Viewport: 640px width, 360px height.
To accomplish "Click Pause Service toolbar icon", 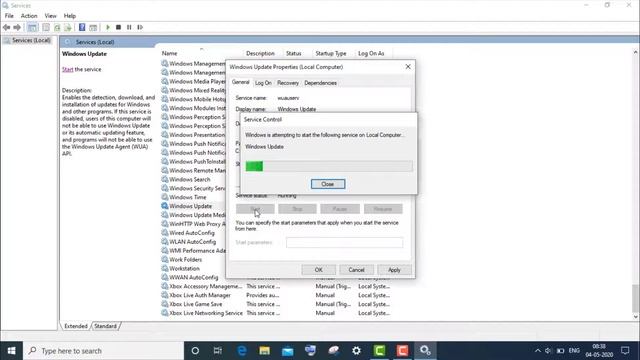I will click(x=129, y=27).
